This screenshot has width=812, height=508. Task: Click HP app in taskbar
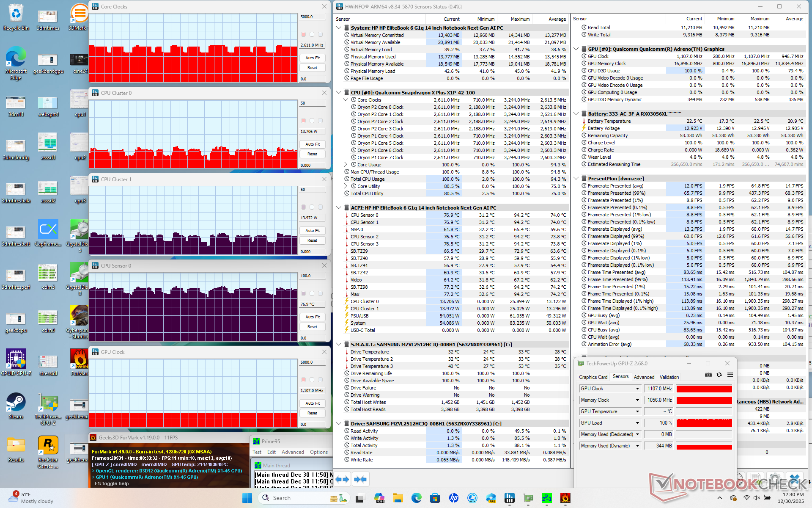pyautogui.click(x=453, y=498)
